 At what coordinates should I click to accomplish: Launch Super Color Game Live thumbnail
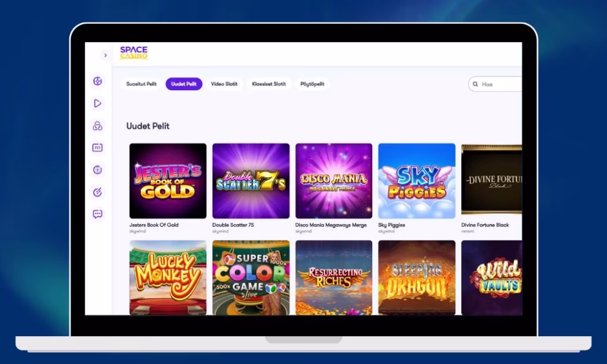click(251, 277)
